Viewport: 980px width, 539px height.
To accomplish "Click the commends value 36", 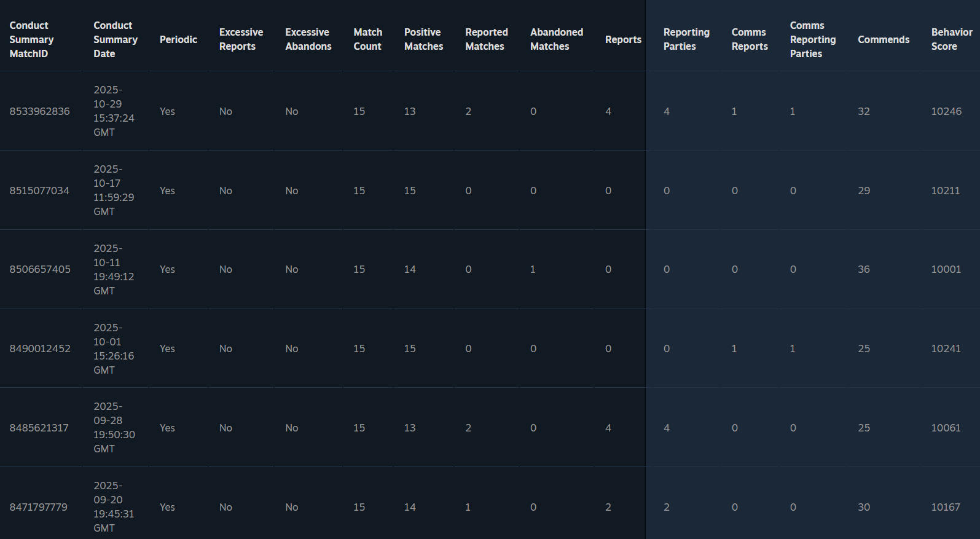I will tap(864, 269).
